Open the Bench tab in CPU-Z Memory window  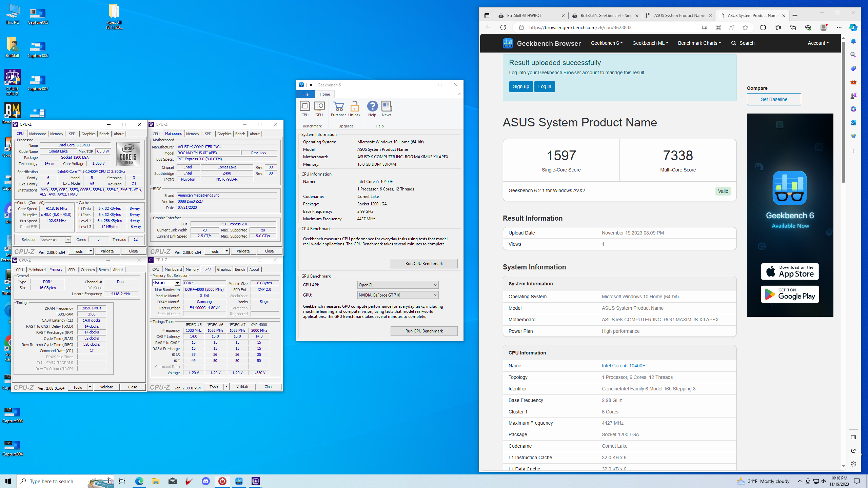(103, 270)
